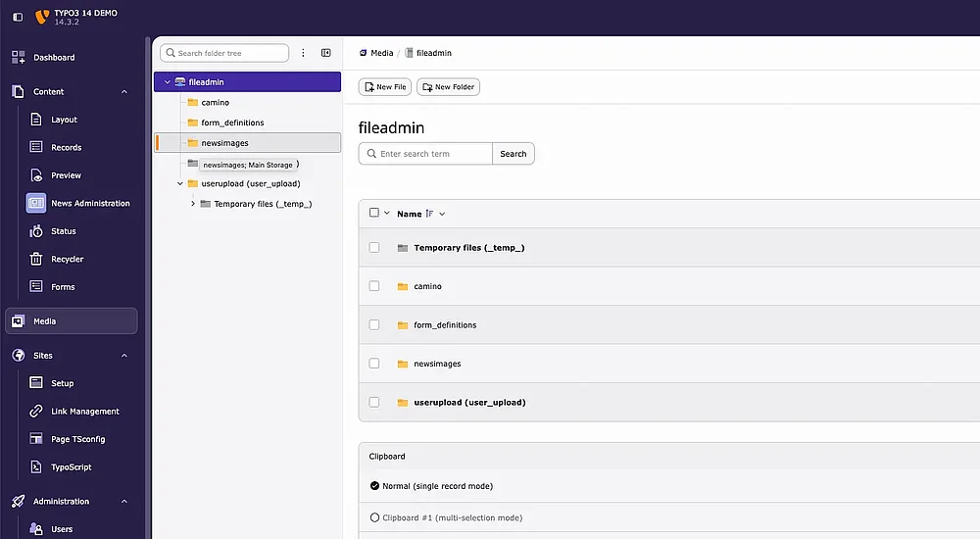Collapse the Content menu group chevron
Image resolution: width=980 pixels, height=539 pixels.
point(123,91)
